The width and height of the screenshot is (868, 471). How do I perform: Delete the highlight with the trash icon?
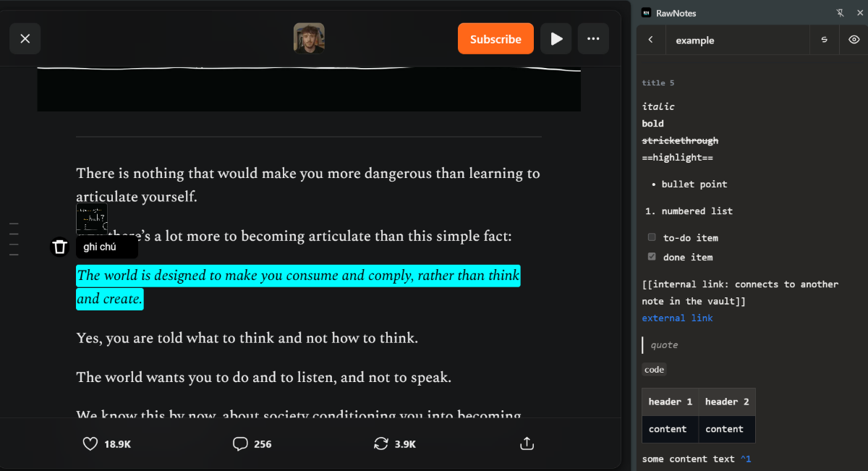click(60, 247)
